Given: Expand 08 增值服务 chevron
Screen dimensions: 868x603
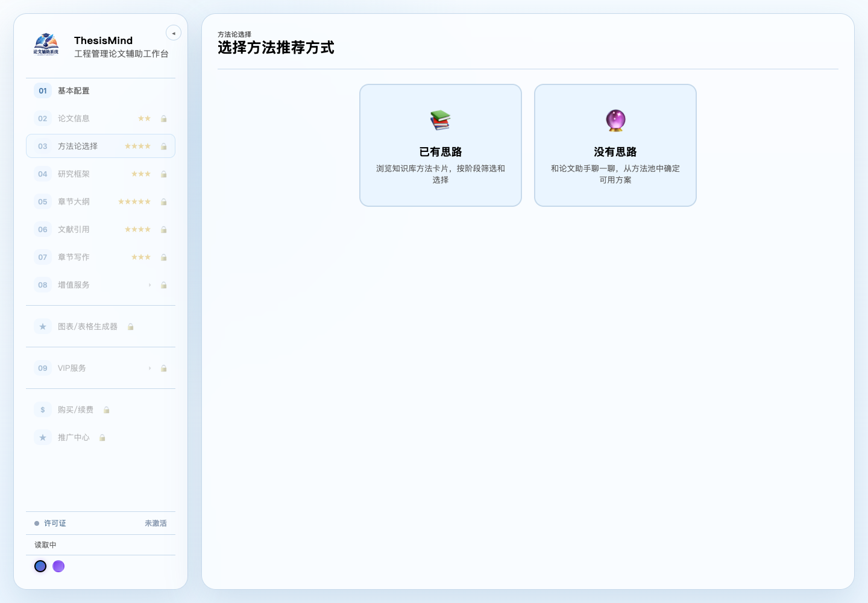Looking at the screenshot, I should pos(149,285).
